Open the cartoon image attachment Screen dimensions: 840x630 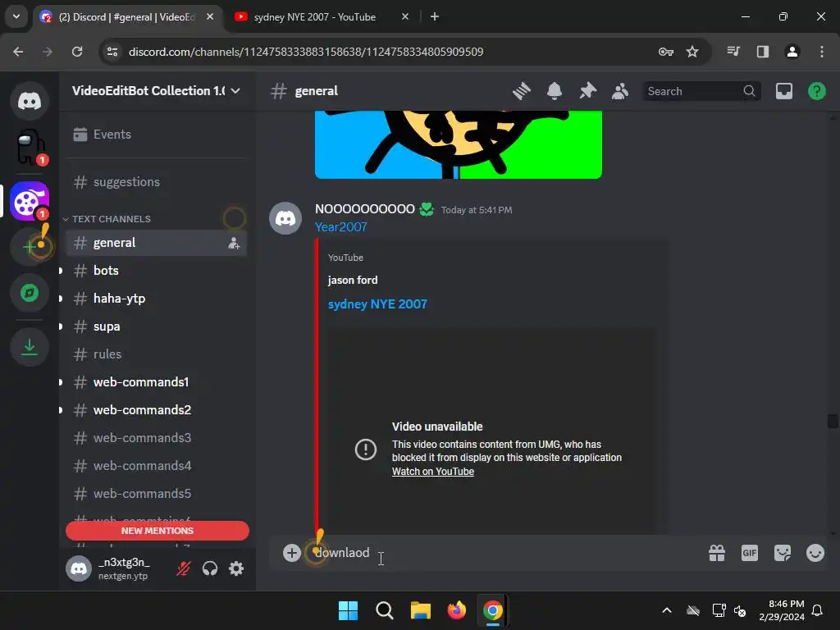459,144
